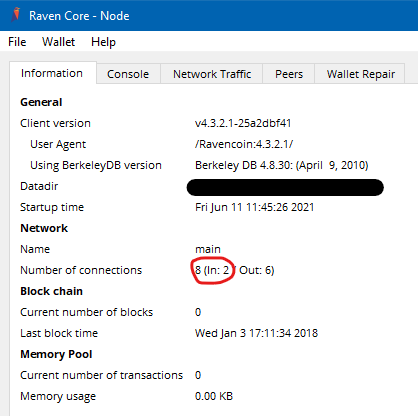Click the Datadir label
This screenshot has width=418, height=416.
point(39,186)
